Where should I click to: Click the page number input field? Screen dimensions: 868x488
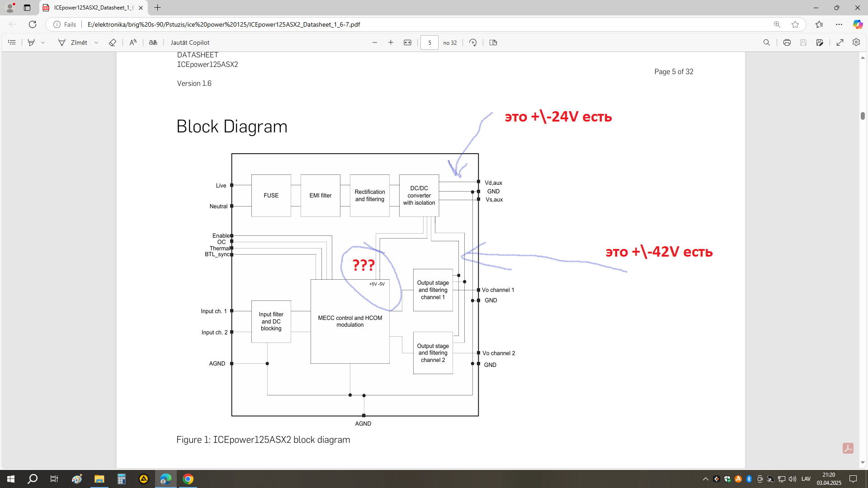(429, 42)
